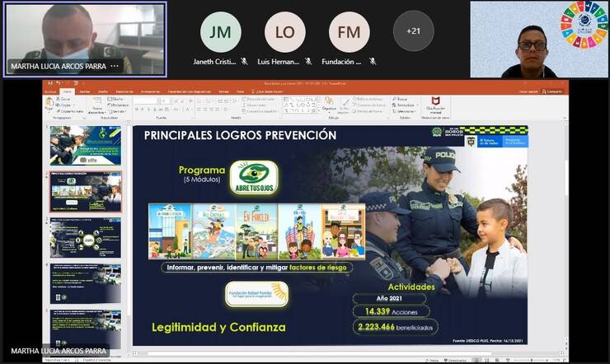The image size is (610, 364).
Task: Open more options on Martha Lucia's video tile
Action: coord(115,67)
